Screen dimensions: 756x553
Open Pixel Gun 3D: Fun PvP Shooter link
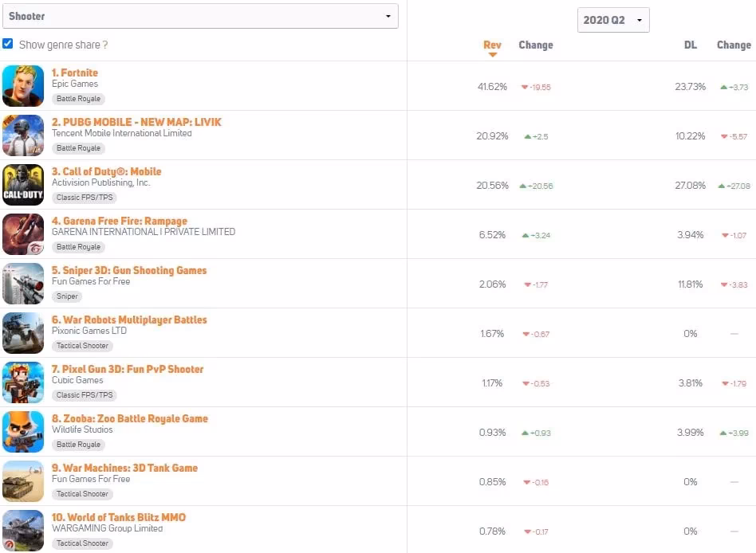tap(128, 369)
